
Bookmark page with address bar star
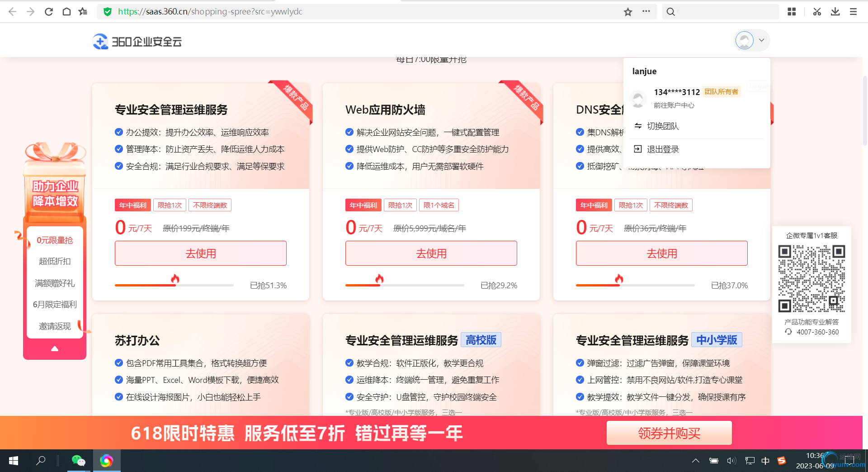pos(628,12)
